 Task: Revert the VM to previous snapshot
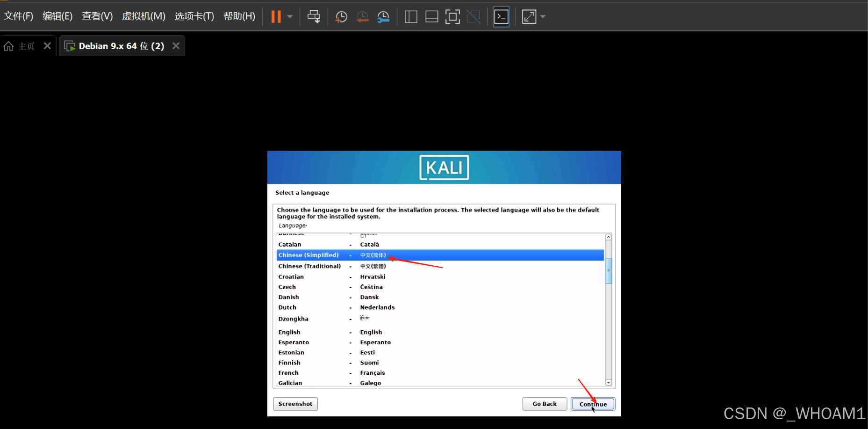(362, 17)
